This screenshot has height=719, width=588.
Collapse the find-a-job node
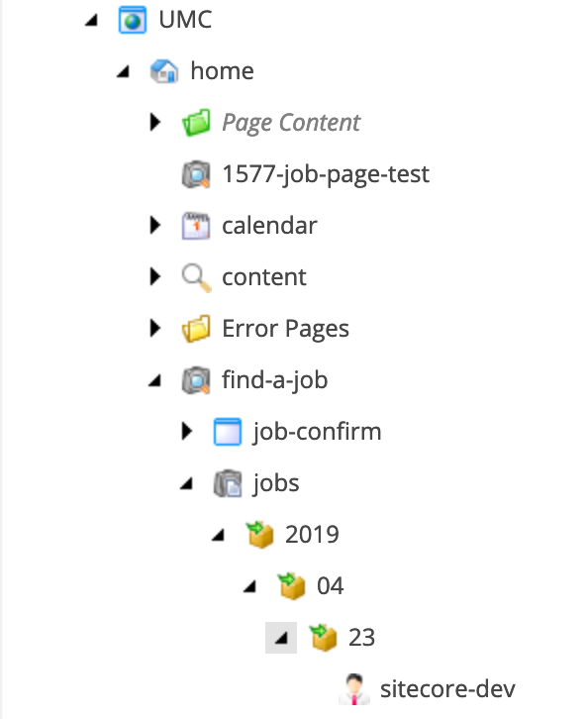click(155, 380)
